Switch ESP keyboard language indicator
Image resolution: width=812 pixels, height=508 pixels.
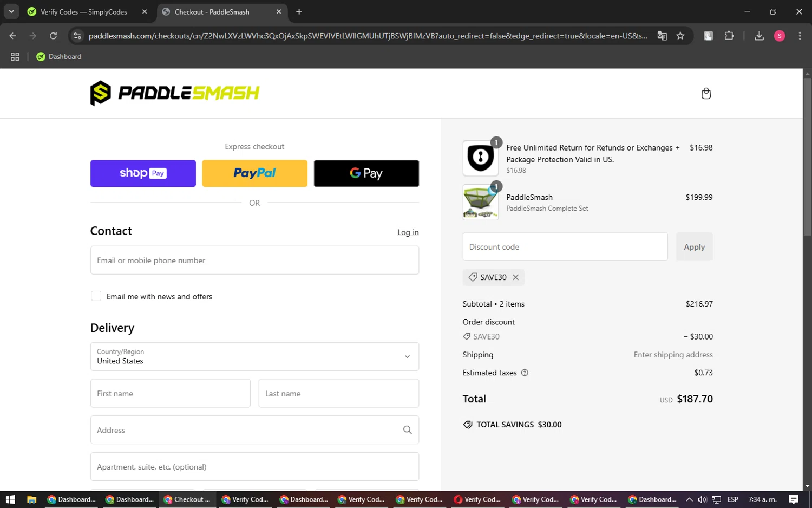tap(733, 499)
